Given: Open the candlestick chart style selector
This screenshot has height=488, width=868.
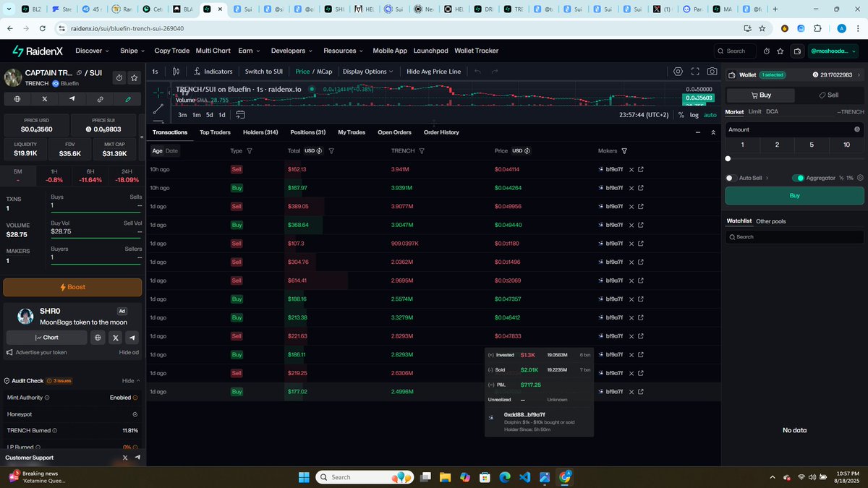Looking at the screenshot, I should pyautogui.click(x=176, y=72).
